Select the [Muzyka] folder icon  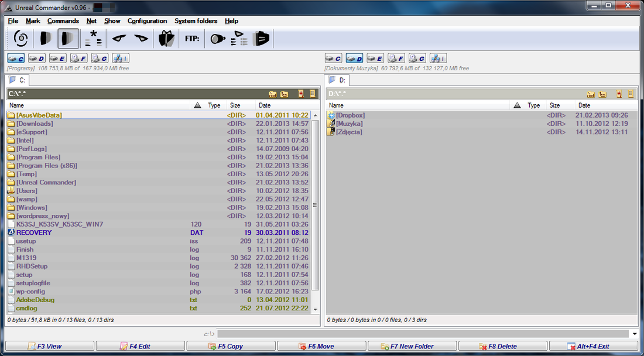coord(331,124)
